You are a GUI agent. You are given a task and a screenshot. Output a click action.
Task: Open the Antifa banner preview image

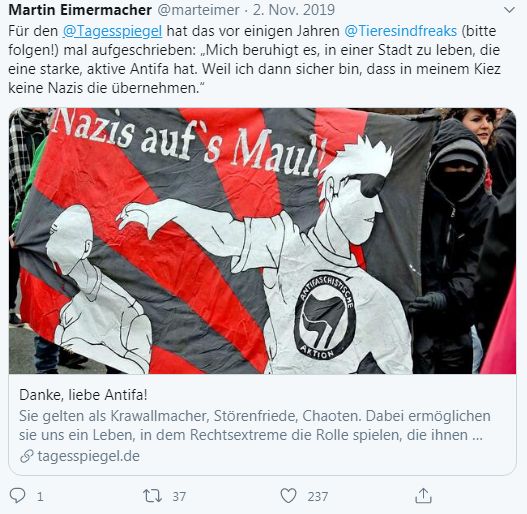click(262, 241)
